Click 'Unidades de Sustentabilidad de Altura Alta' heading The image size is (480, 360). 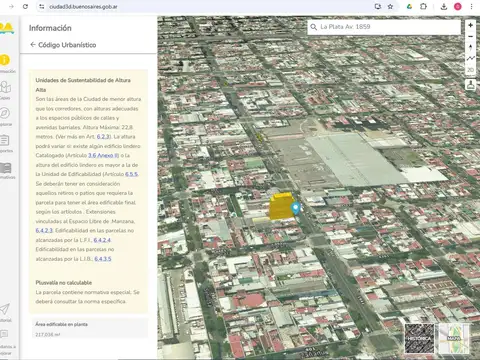pyautogui.click(x=83, y=85)
